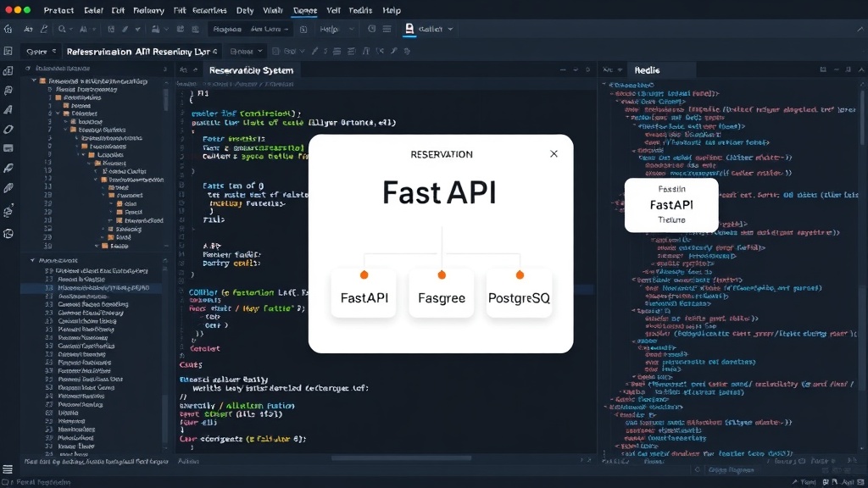Select the PostgreSQ card in the dialog
The width and height of the screenshot is (868, 488).
[x=519, y=293]
